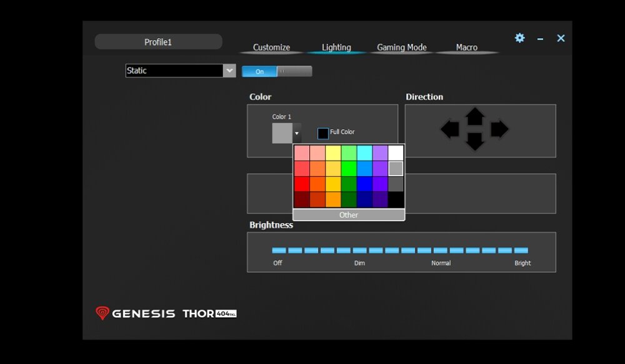Pick the highlighted light gray palette swatch

[396, 169]
